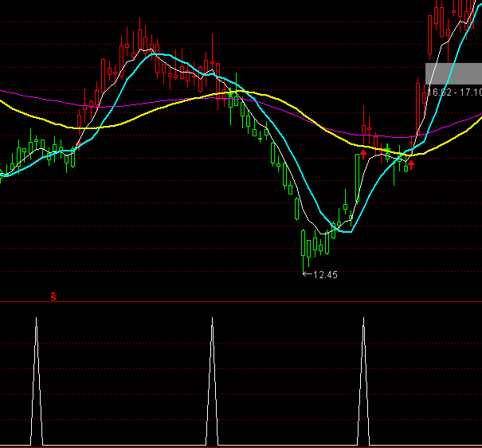
Task: Click the red up arrow below the yellow line
Action: pyautogui.click(x=412, y=163)
